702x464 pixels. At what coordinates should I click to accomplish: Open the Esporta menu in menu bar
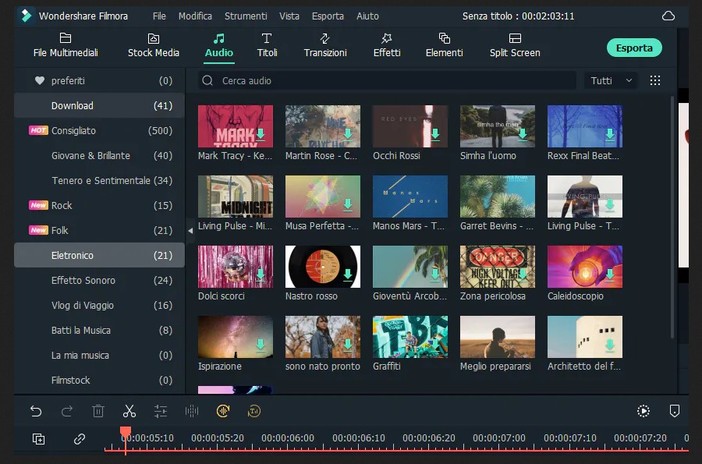328,16
